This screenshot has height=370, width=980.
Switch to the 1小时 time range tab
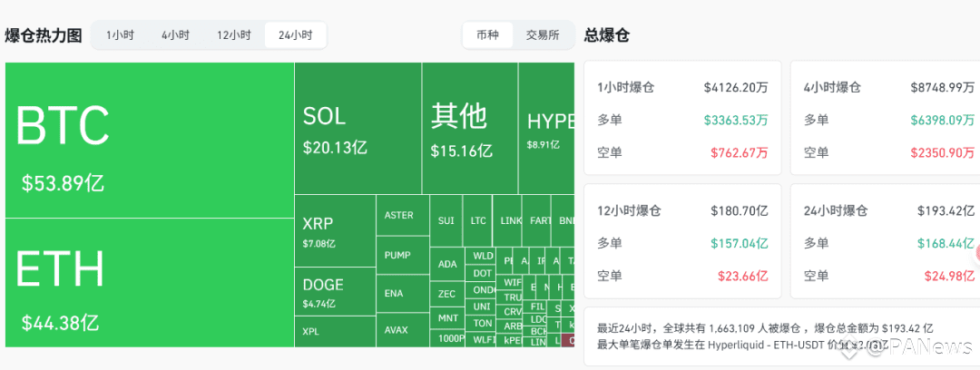[x=120, y=35]
